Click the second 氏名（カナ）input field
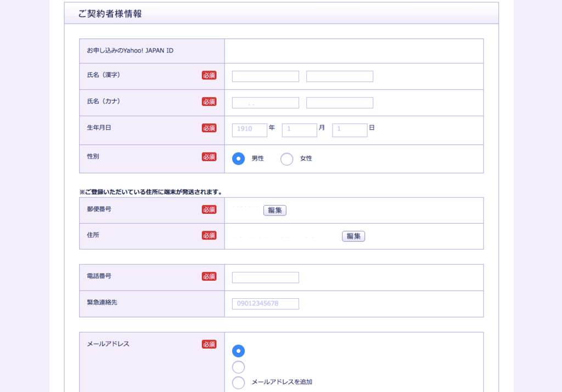562x392 pixels. tap(339, 103)
